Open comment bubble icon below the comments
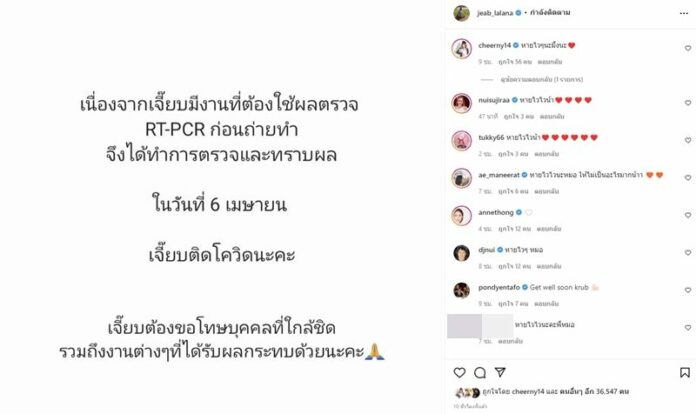The image size is (696, 414). click(x=480, y=373)
